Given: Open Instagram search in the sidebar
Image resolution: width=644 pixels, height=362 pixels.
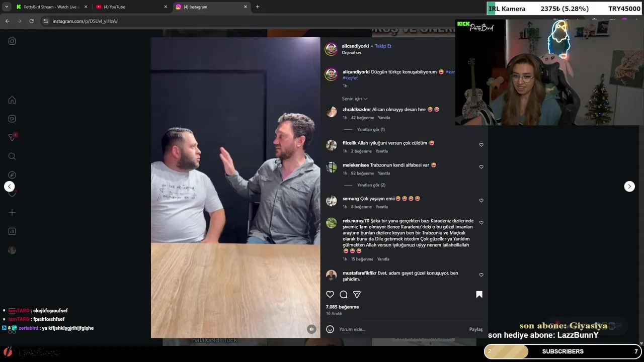Looking at the screenshot, I should (x=12, y=156).
